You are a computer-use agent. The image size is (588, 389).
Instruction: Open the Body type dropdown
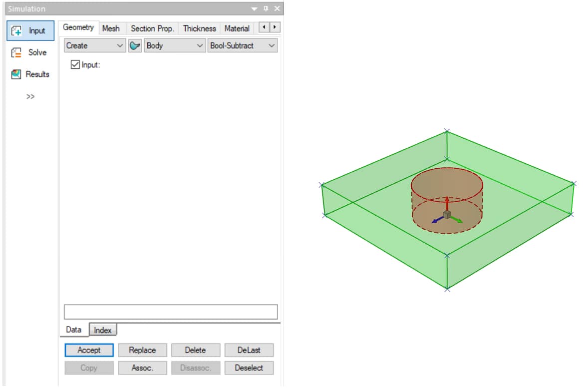(x=175, y=45)
